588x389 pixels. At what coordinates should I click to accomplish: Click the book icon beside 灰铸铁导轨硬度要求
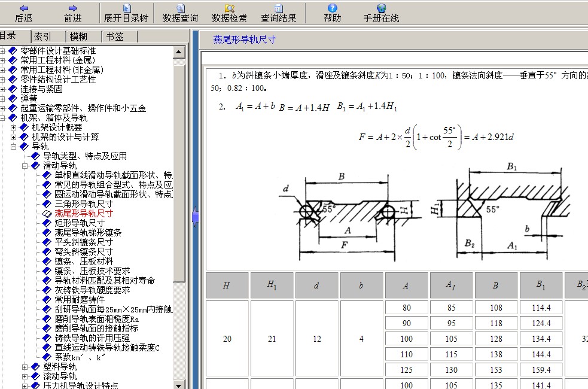47,290
